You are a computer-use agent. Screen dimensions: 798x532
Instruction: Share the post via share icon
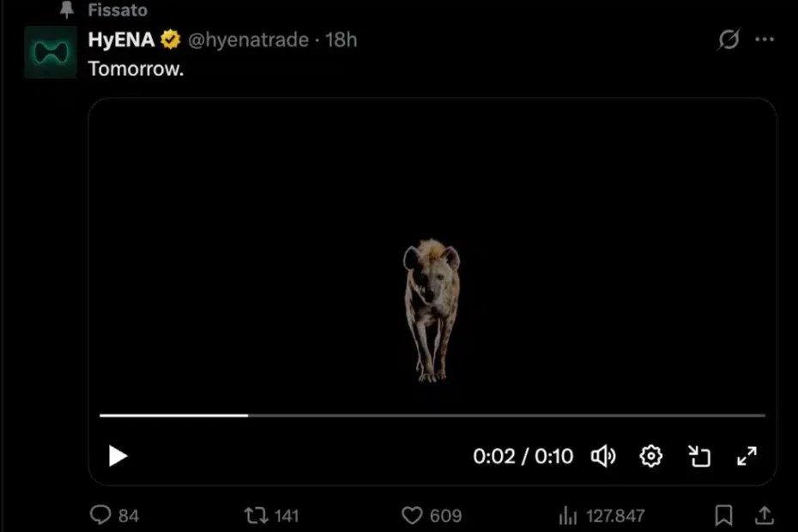pos(763,516)
